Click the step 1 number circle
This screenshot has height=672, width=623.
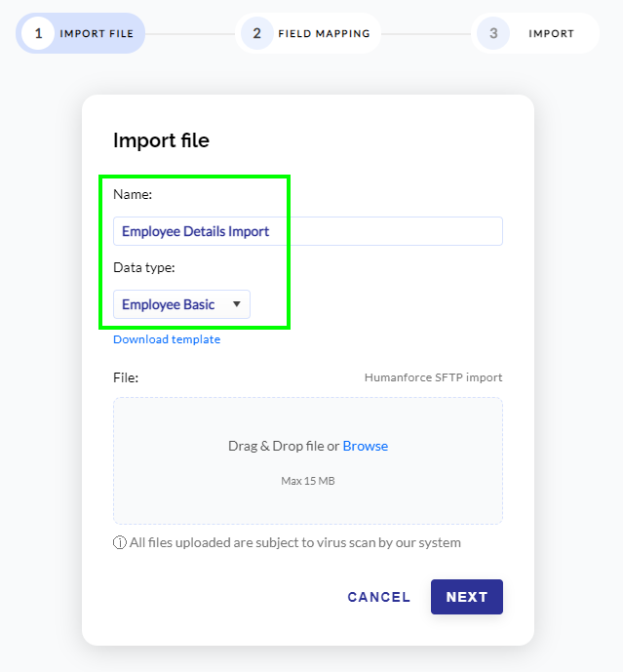click(x=38, y=33)
